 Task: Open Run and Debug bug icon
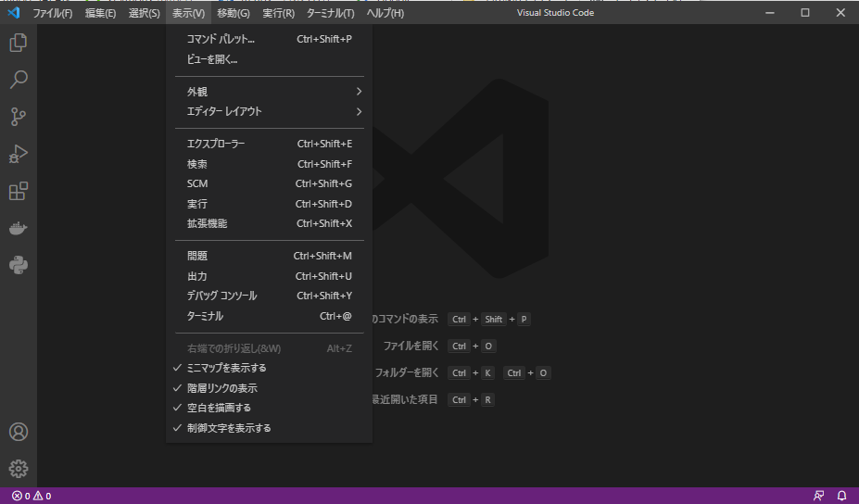point(19,154)
